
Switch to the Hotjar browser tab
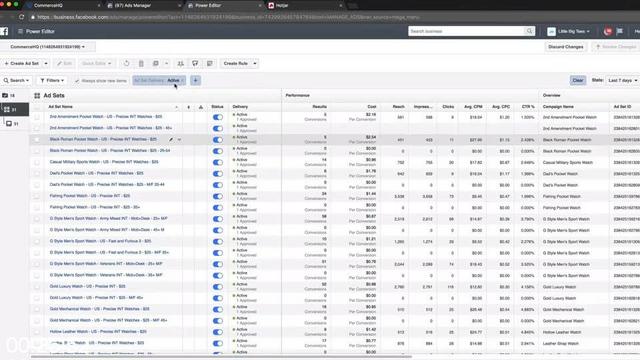click(304, 5)
